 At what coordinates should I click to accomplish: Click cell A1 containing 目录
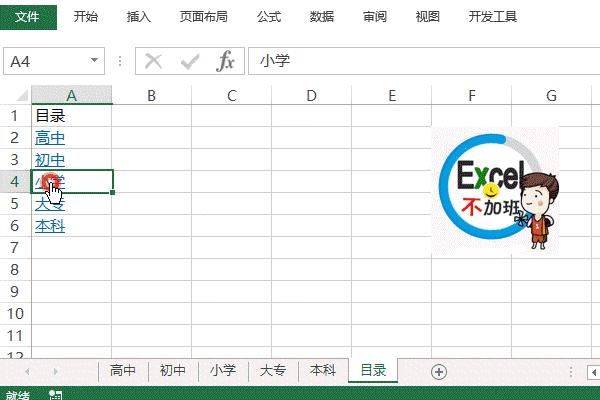(x=71, y=116)
